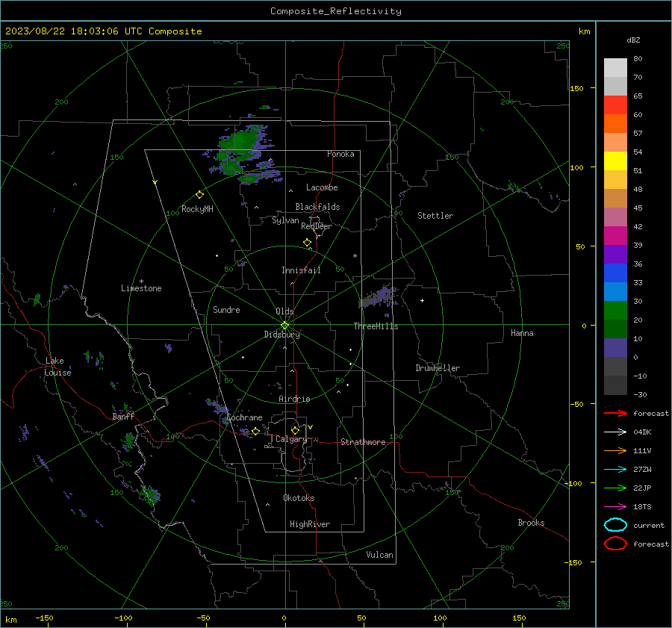Click the magenta 18TS arrow in legend

(615, 507)
